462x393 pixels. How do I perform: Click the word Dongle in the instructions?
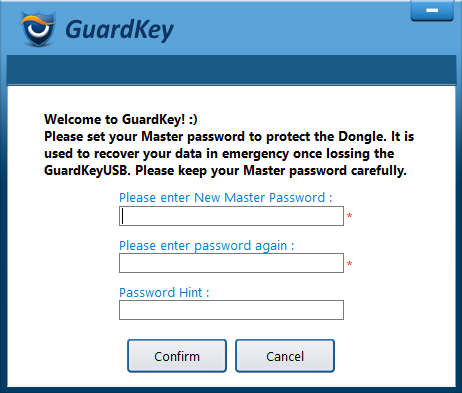(x=363, y=137)
